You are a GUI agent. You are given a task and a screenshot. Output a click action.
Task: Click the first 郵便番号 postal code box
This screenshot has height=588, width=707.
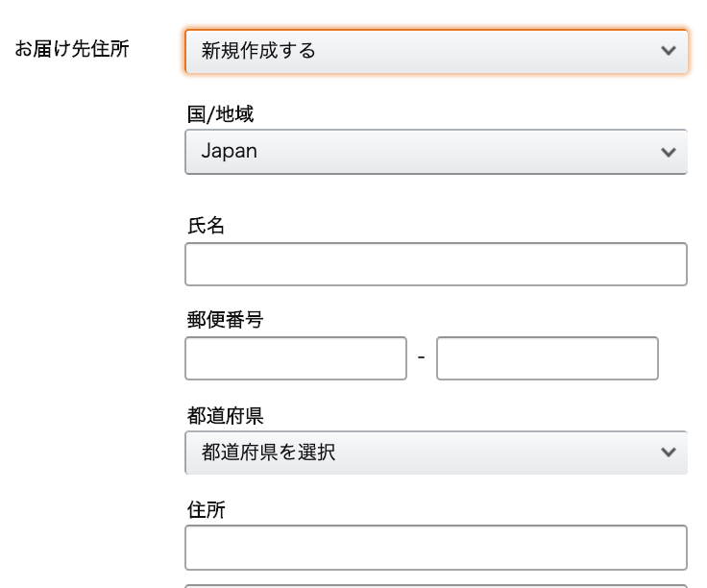296,358
